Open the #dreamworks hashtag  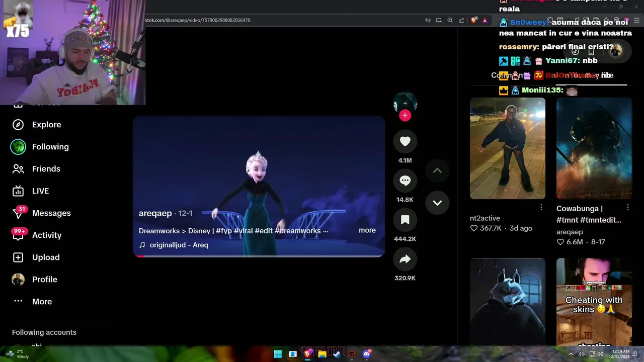click(298, 231)
